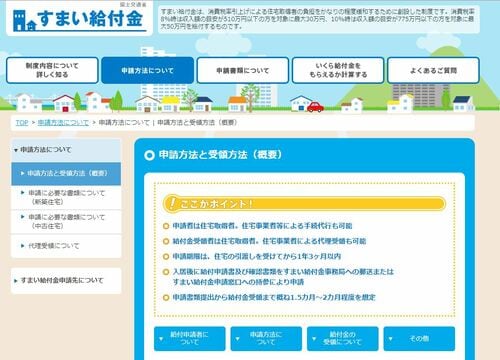
Task: Jump to 給付申請者について section
Action: tap(189, 338)
